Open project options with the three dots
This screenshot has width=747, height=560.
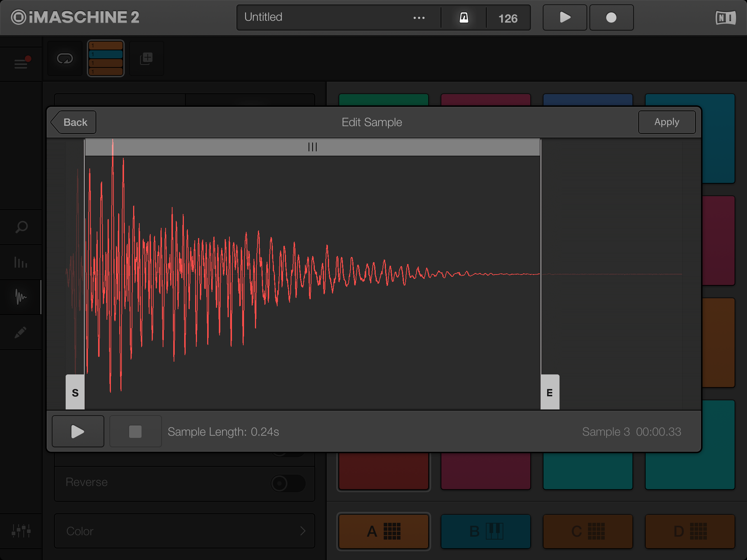tap(419, 18)
